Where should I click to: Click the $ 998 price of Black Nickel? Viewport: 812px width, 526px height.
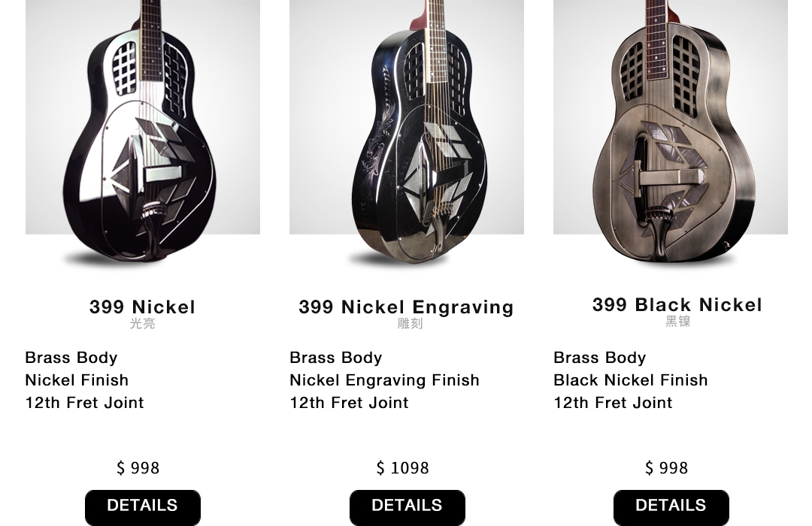[666, 468]
